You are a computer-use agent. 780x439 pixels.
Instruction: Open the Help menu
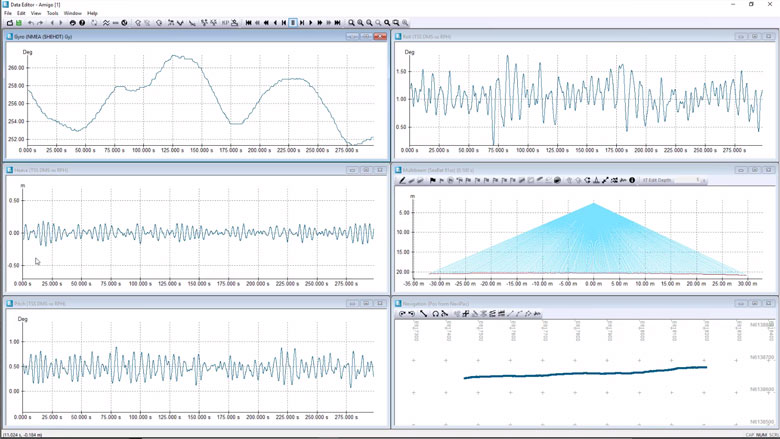tap(92, 13)
